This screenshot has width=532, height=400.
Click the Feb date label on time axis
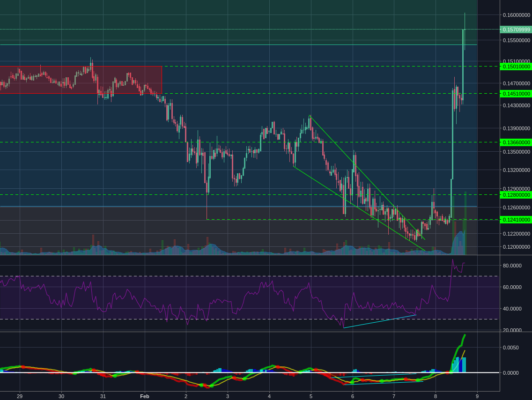[145, 396]
